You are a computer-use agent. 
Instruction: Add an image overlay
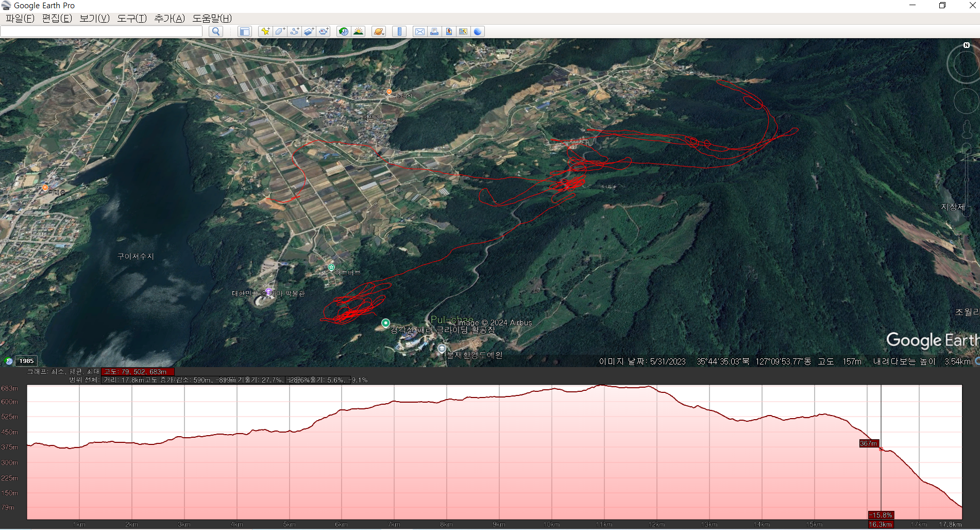(309, 31)
